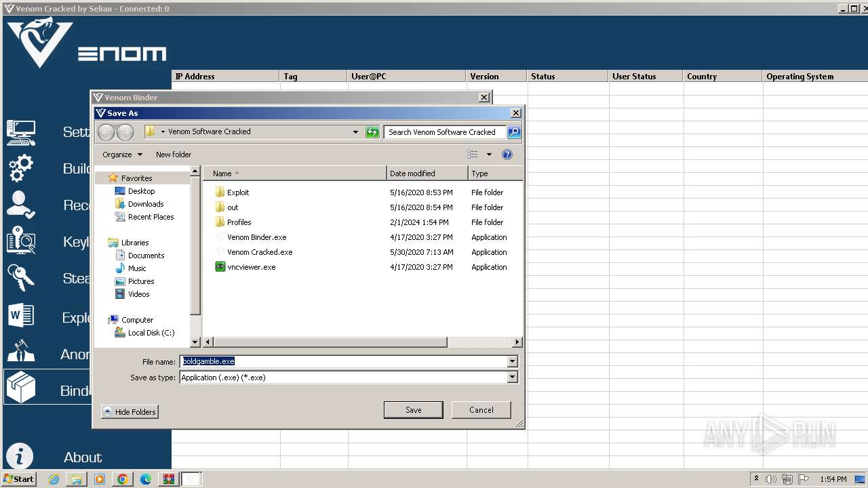The width and height of the screenshot is (868, 488).
Task: Open the Settings monitor icon in sidebar
Action: pyautogui.click(x=21, y=132)
